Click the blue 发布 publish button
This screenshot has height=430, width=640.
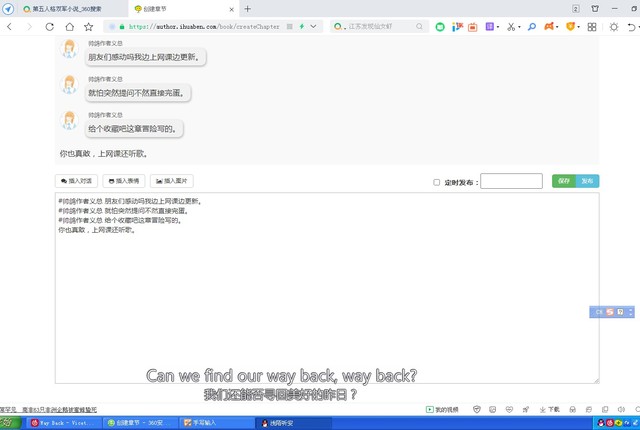tap(588, 181)
